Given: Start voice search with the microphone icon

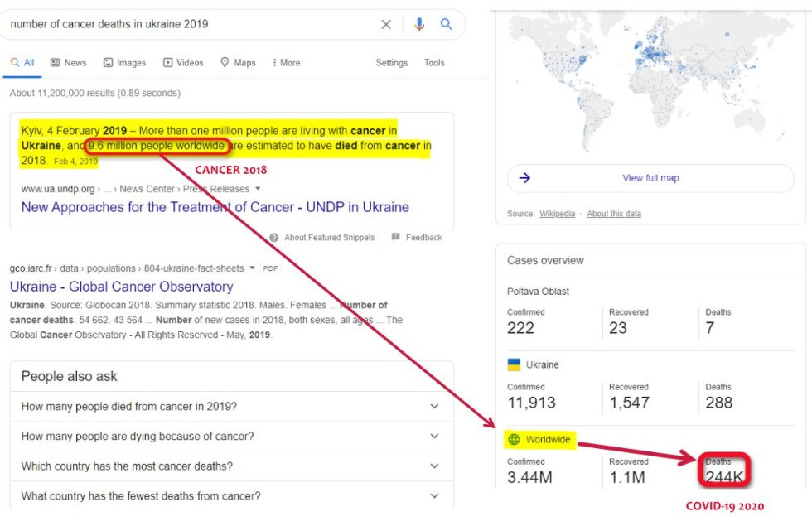Looking at the screenshot, I should (419, 24).
